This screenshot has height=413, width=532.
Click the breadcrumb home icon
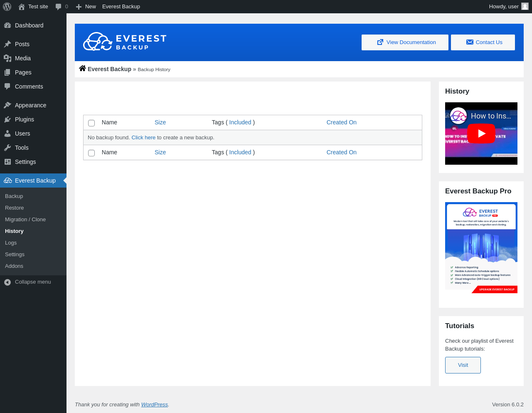click(x=82, y=69)
